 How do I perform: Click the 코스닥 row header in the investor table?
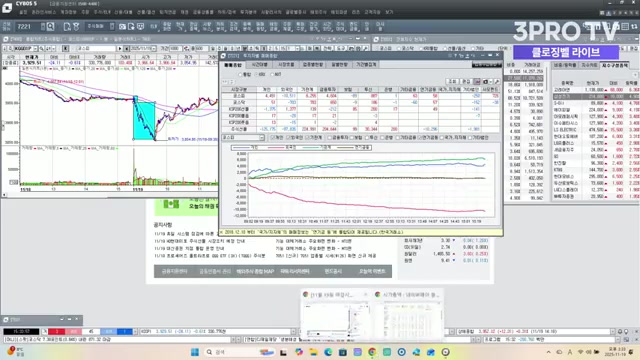click(x=240, y=102)
